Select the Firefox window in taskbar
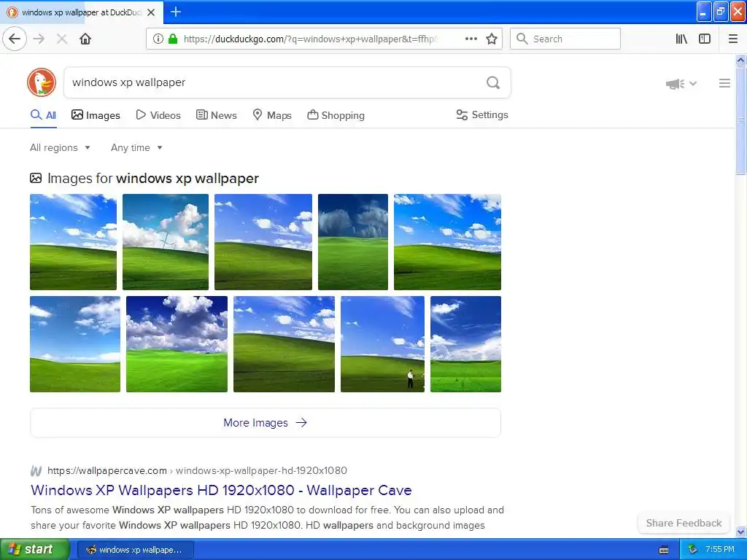 [135, 550]
